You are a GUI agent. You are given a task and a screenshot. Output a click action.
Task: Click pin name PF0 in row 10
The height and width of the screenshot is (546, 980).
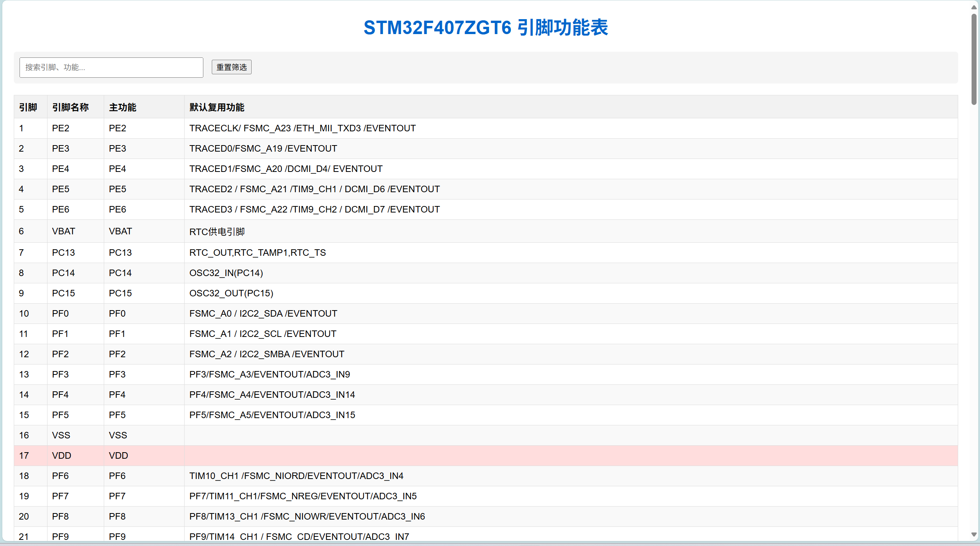pos(75,314)
